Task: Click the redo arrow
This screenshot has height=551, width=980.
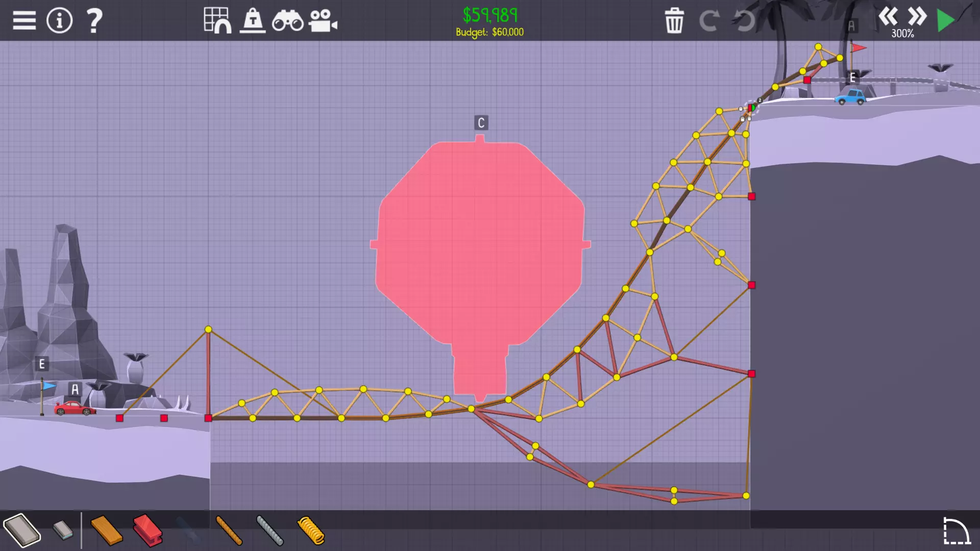Action: coord(709,21)
